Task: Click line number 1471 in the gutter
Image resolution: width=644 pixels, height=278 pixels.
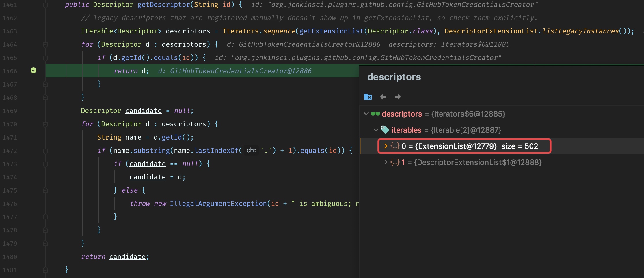Action: (10, 137)
